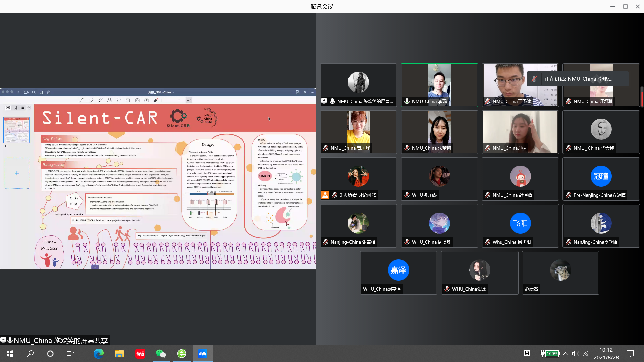Toggle the bookmark icon in header

41,92
